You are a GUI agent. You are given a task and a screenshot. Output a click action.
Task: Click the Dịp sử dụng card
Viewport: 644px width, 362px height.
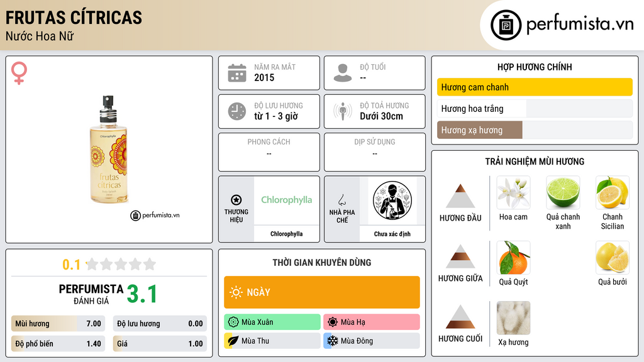click(375, 152)
